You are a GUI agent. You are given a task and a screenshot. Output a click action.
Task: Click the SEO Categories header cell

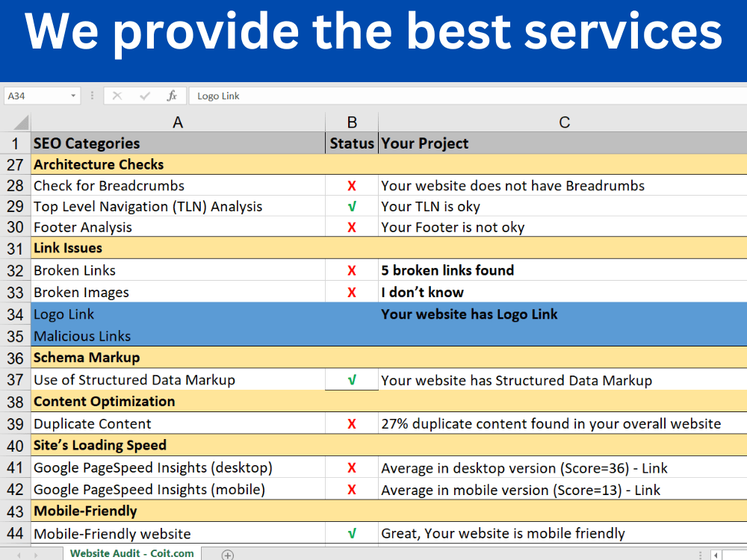pos(178,143)
